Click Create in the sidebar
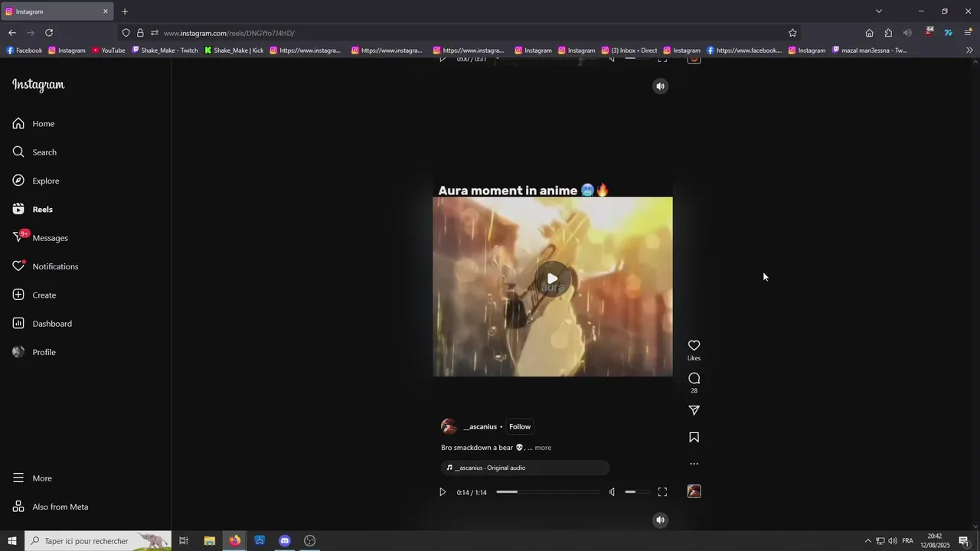Image resolution: width=980 pixels, height=551 pixels. 34,295
